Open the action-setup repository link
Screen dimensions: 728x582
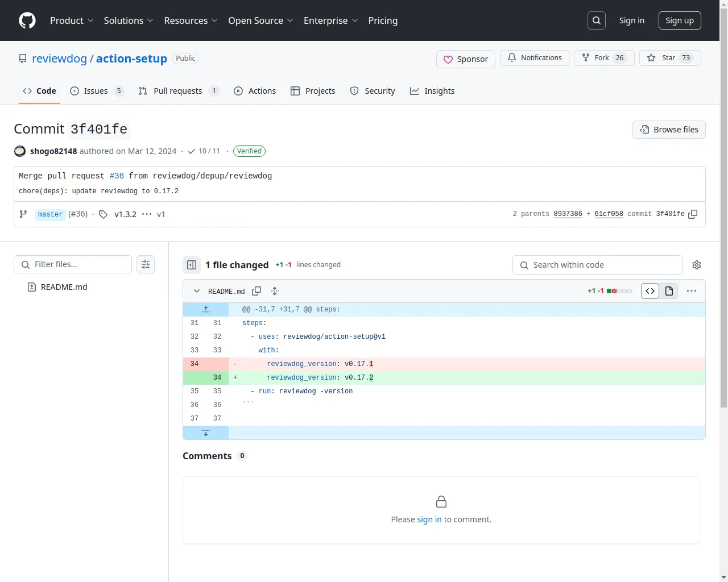tap(131, 59)
